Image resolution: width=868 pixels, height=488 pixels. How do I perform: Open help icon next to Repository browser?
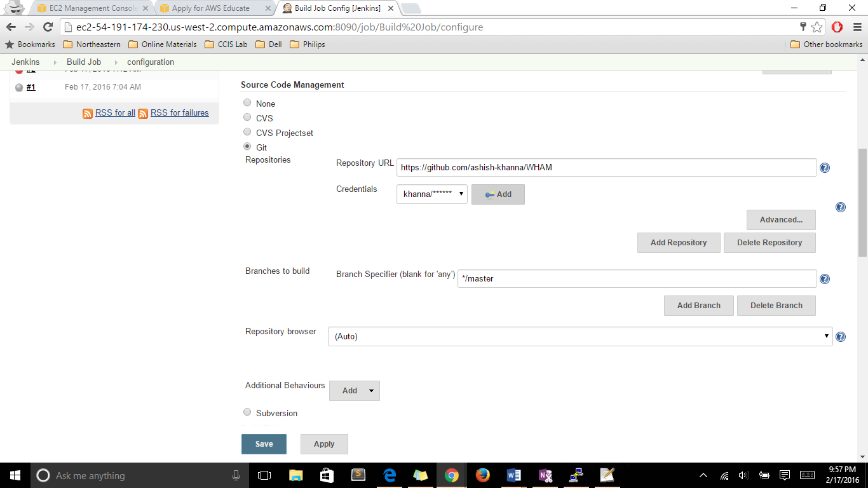[841, 337]
